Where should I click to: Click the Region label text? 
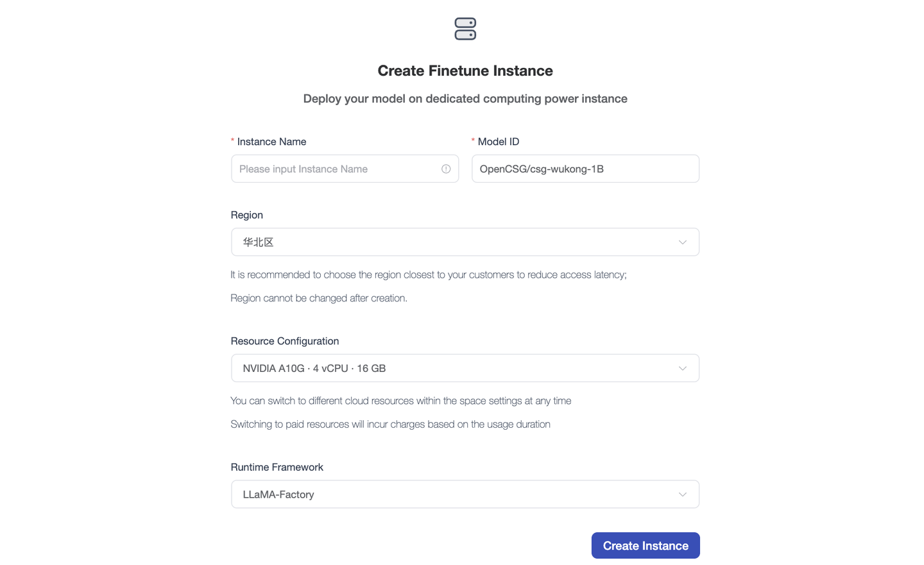[x=247, y=215]
